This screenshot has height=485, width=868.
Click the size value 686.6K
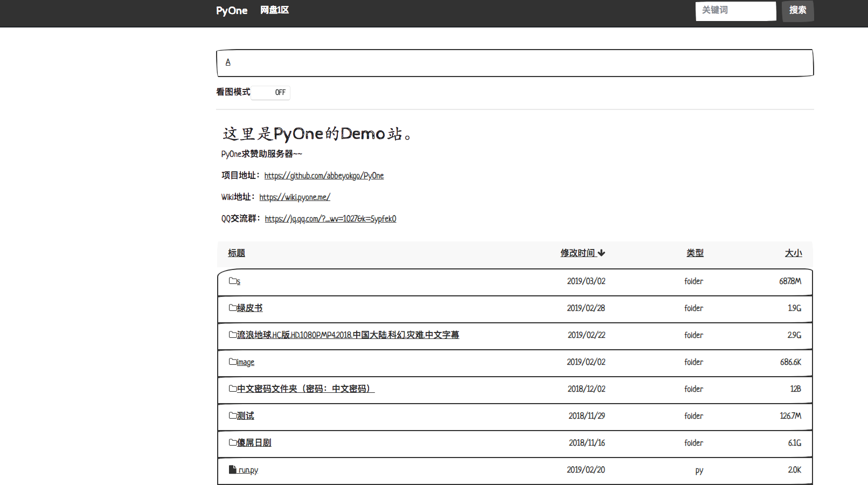(x=791, y=362)
